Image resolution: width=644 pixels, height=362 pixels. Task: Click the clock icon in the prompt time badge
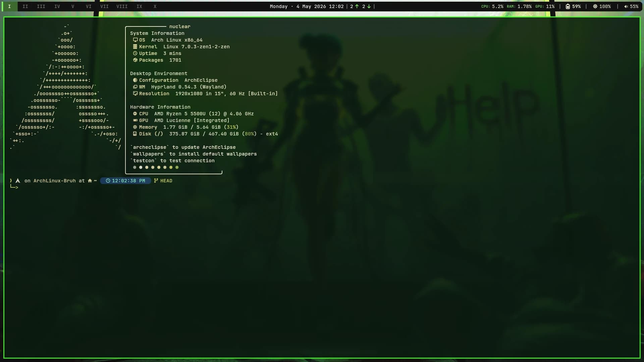coord(108,181)
